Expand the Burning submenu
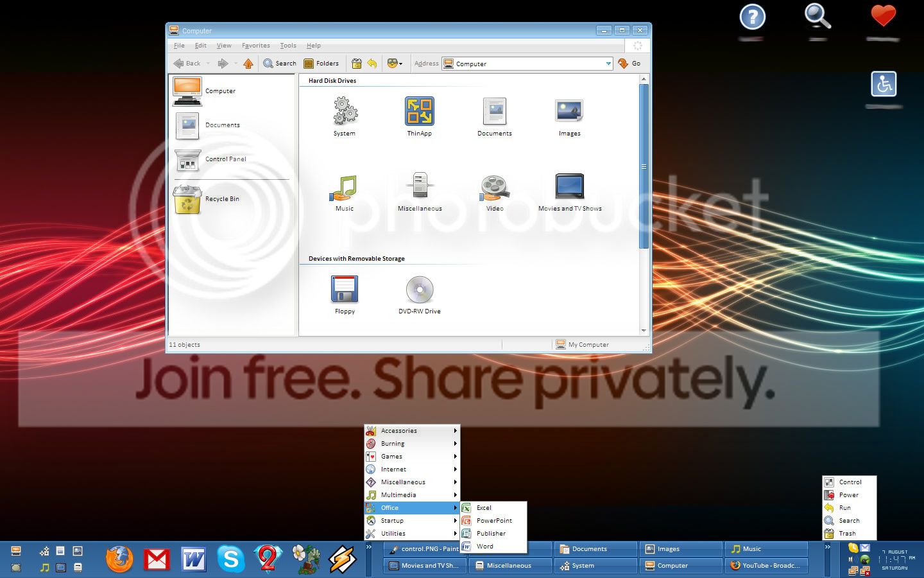 412,444
